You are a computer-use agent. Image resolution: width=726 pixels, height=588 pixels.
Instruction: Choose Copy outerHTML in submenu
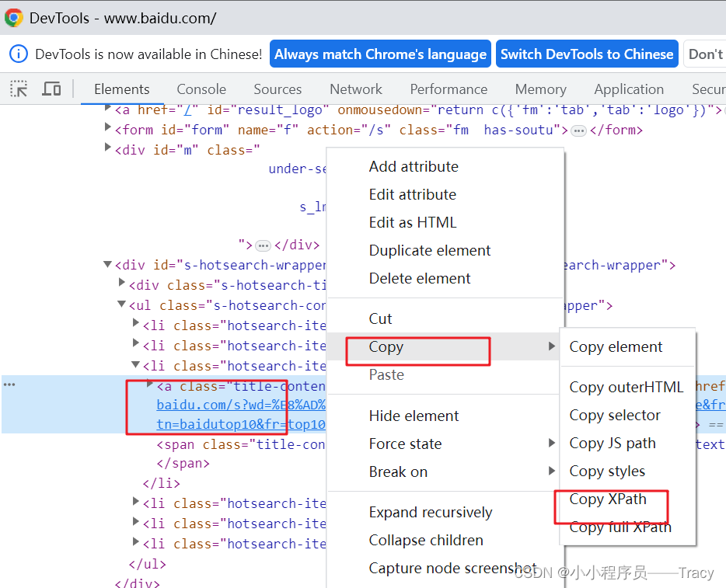[x=628, y=388]
